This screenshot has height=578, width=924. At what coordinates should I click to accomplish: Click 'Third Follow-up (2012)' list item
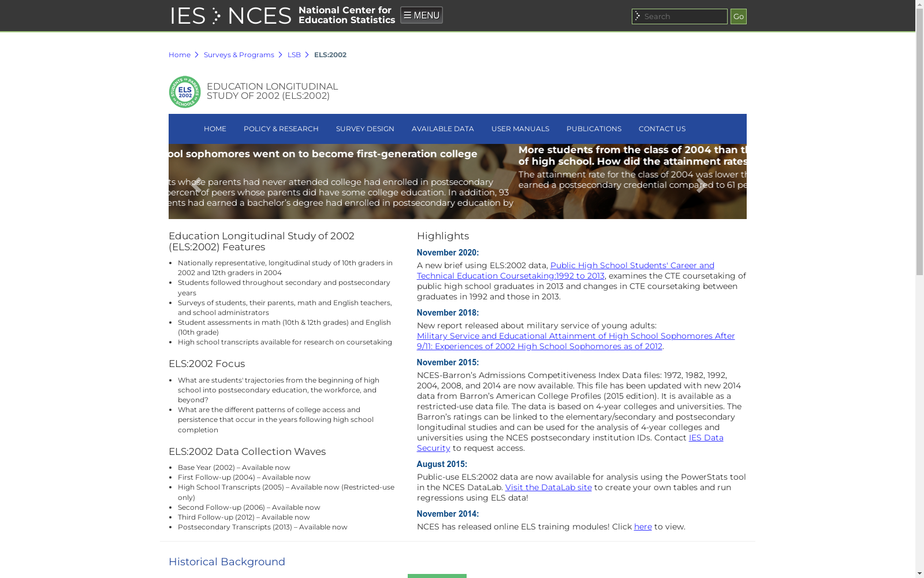tap(244, 517)
